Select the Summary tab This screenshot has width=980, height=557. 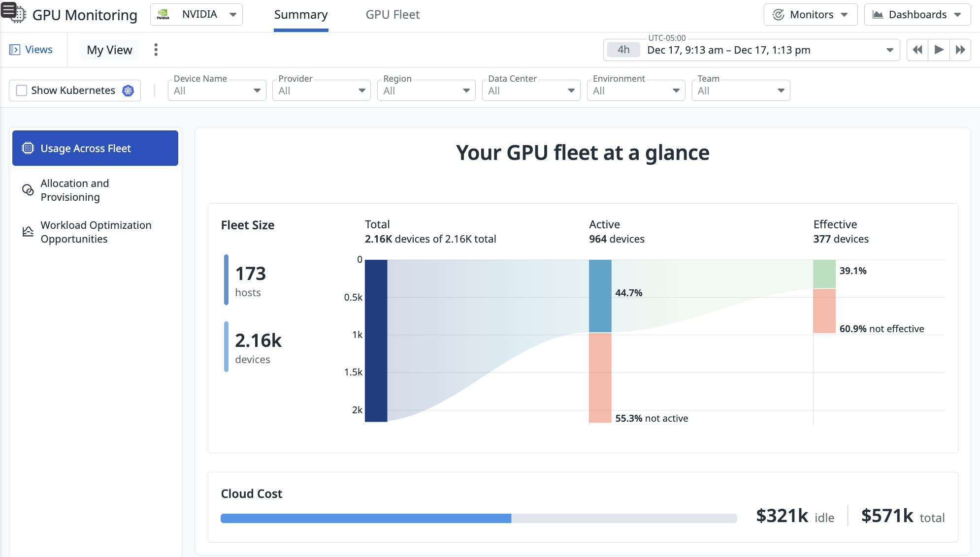(300, 15)
